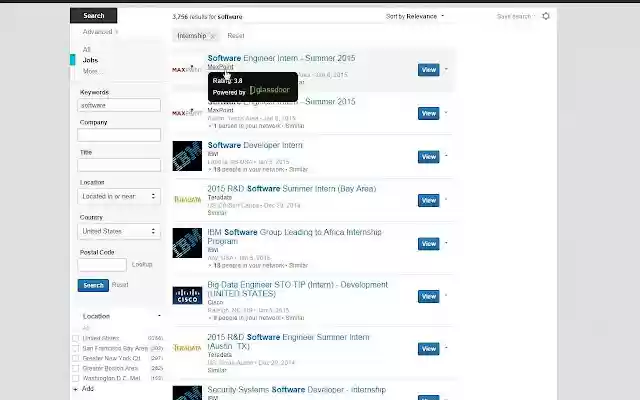Check the San Francisco Bay Area filter
640x400 pixels.
pyautogui.click(x=76, y=349)
